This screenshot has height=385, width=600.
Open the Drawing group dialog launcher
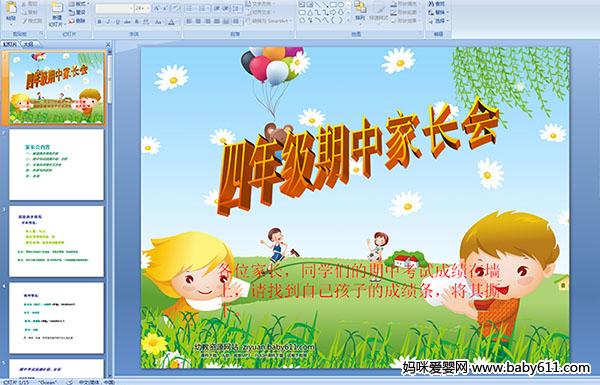click(421, 34)
